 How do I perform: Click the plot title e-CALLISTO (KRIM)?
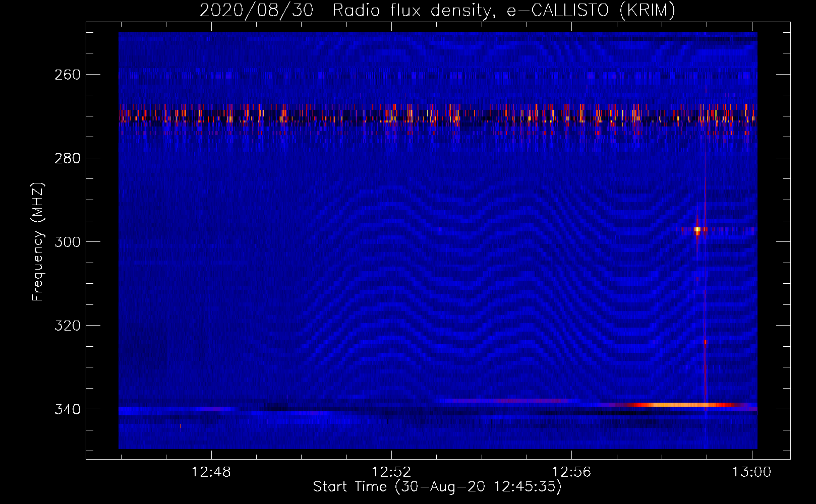point(591,10)
